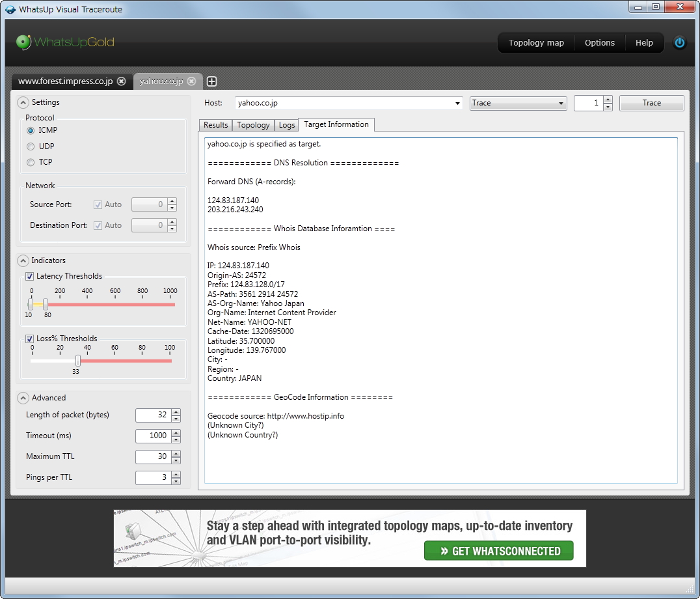Open Options menu

600,43
